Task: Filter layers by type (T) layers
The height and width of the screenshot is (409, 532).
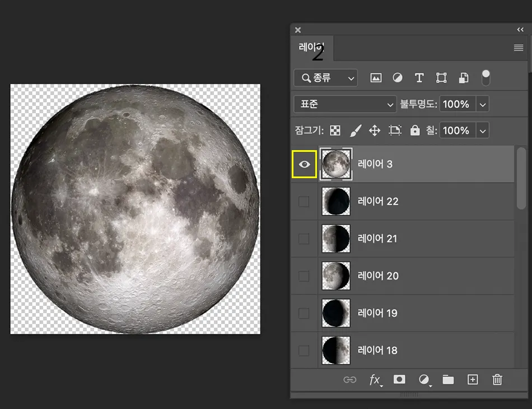Action: click(x=419, y=78)
